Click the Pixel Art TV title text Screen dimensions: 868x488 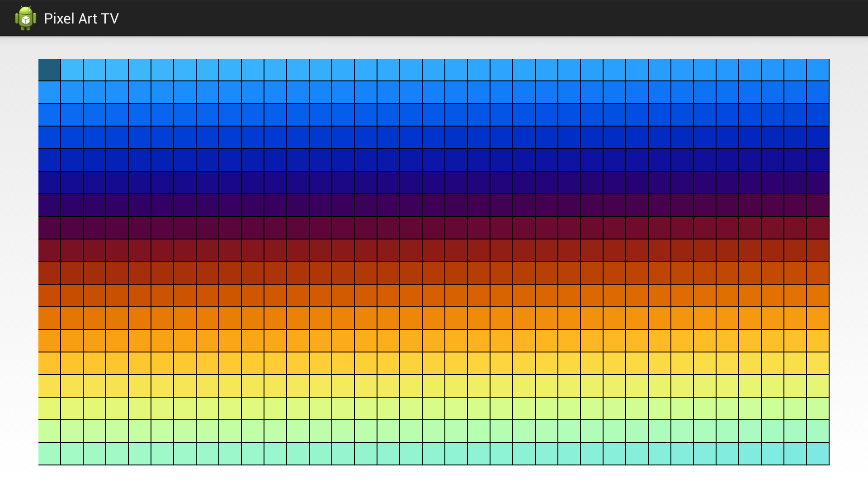[x=81, y=19]
